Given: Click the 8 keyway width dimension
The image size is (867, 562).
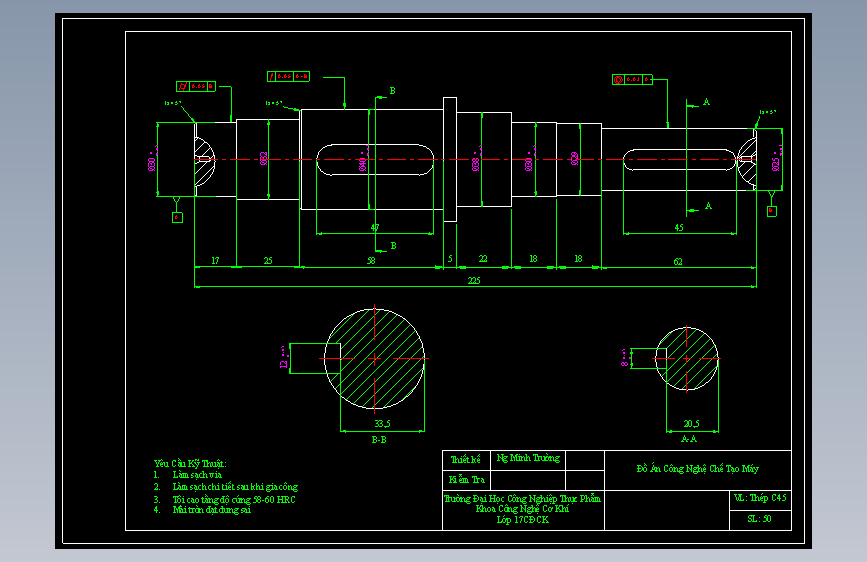Looking at the screenshot, I should pyautogui.click(x=625, y=358).
